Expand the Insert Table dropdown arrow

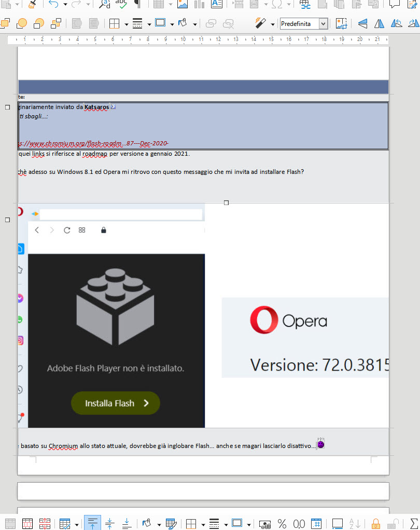pos(171,4)
